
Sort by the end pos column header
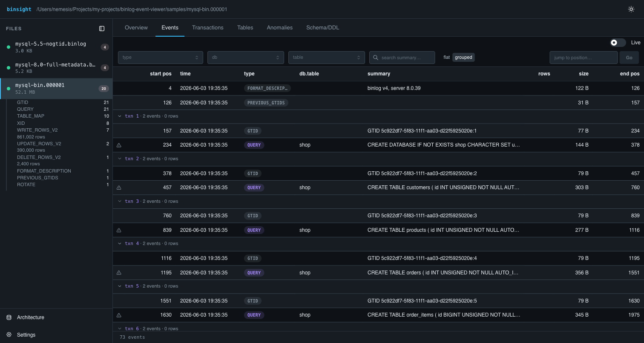[630, 74]
